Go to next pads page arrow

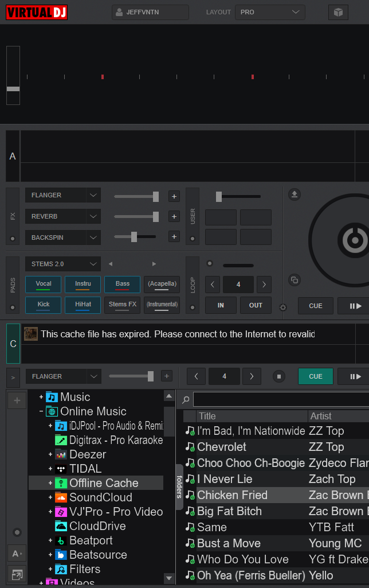(x=154, y=264)
